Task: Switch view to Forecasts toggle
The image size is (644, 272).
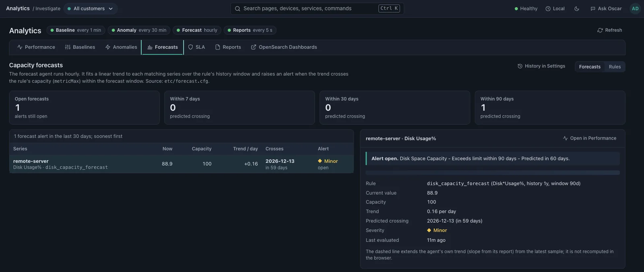Action: pyautogui.click(x=590, y=67)
